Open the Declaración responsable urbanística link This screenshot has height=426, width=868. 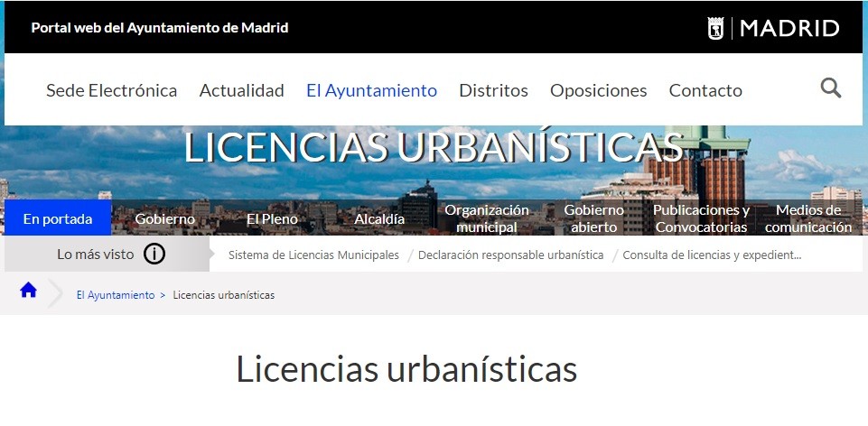coord(510,255)
